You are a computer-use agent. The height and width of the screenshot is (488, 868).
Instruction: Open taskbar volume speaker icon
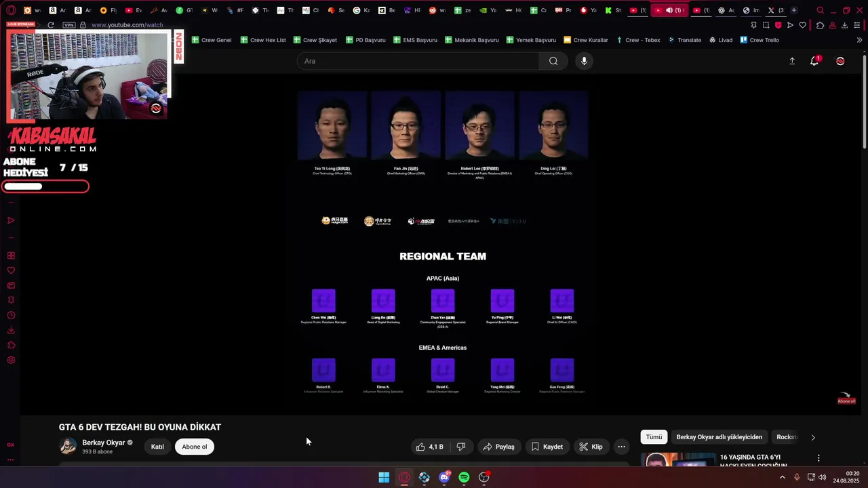[x=823, y=477]
